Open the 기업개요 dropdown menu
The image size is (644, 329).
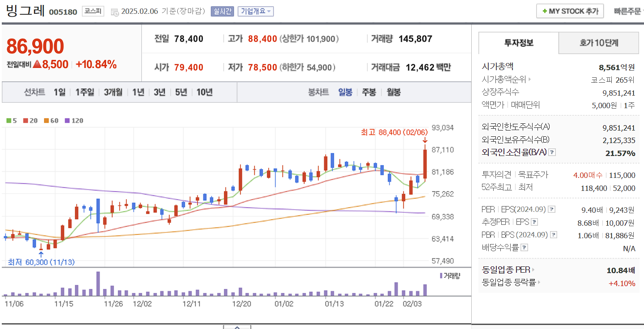pos(255,11)
